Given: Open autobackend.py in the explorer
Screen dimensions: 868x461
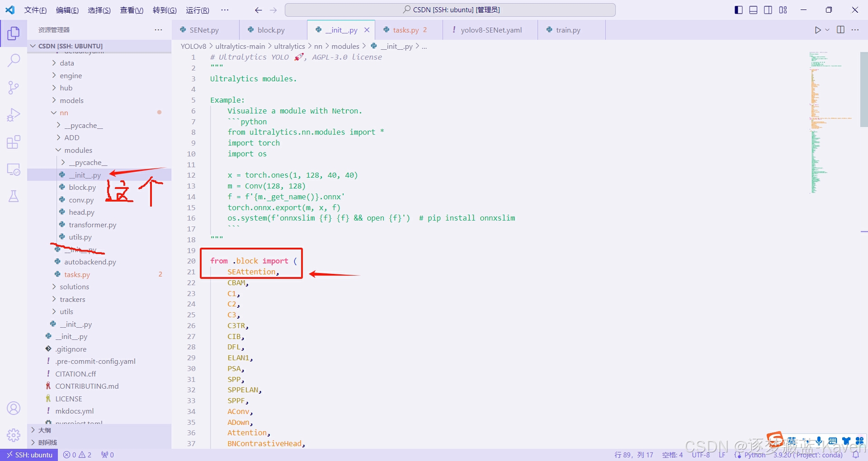Looking at the screenshot, I should pyautogui.click(x=99, y=262).
